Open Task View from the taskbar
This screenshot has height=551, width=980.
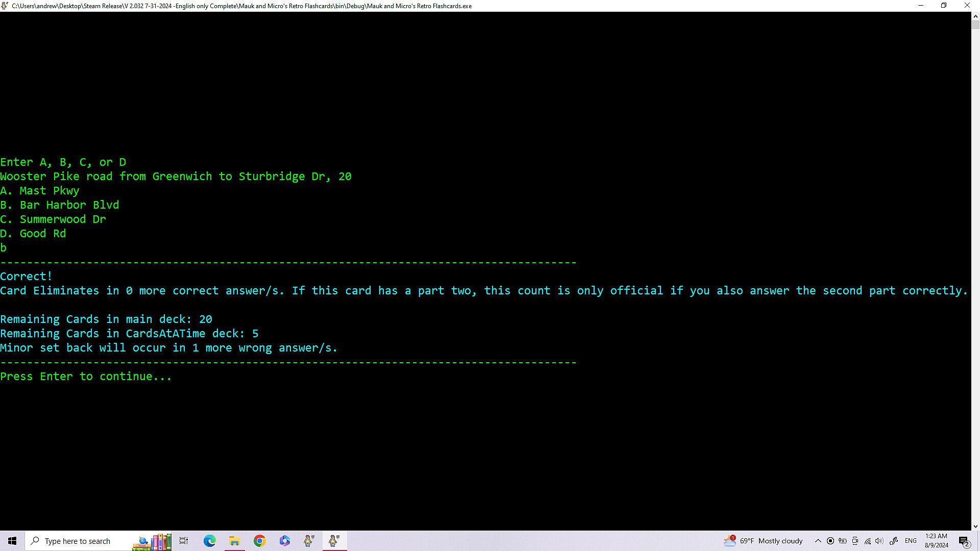[184, 541]
